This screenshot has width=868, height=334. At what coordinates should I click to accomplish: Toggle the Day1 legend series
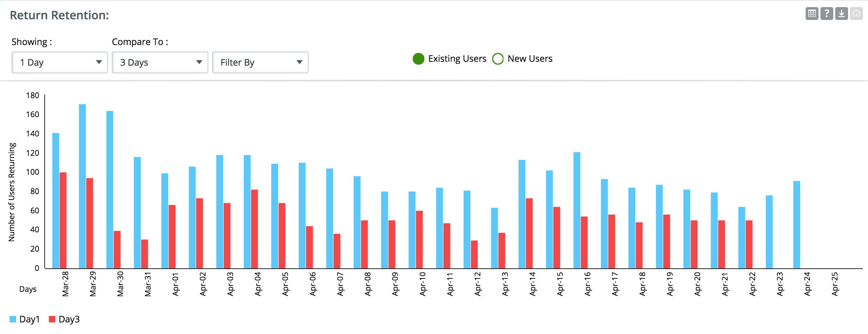(25, 320)
